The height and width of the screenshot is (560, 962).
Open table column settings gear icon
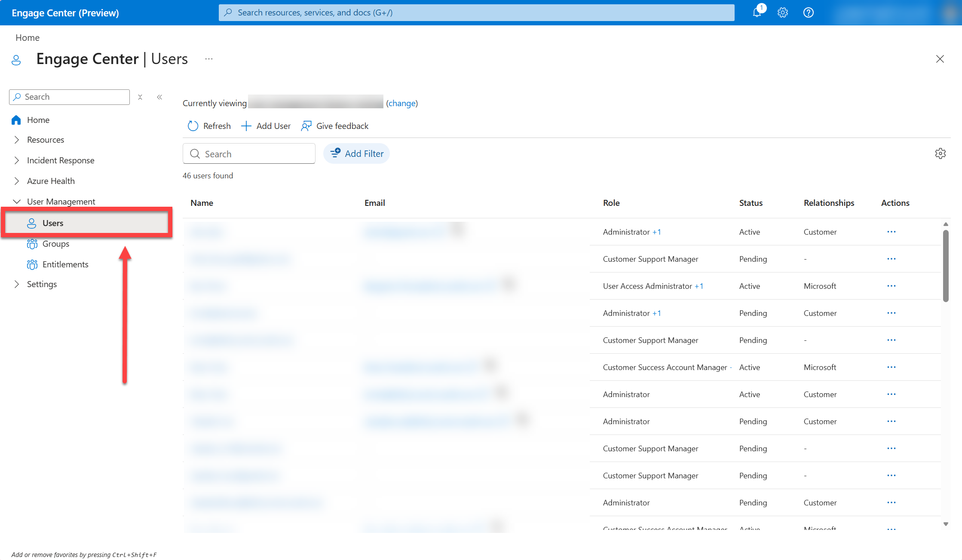point(941,153)
